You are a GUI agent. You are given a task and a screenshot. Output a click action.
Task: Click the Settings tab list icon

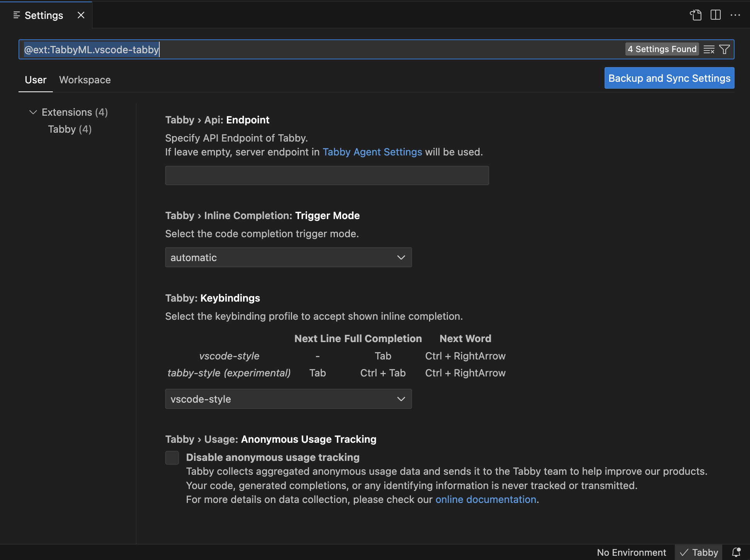pyautogui.click(x=17, y=15)
